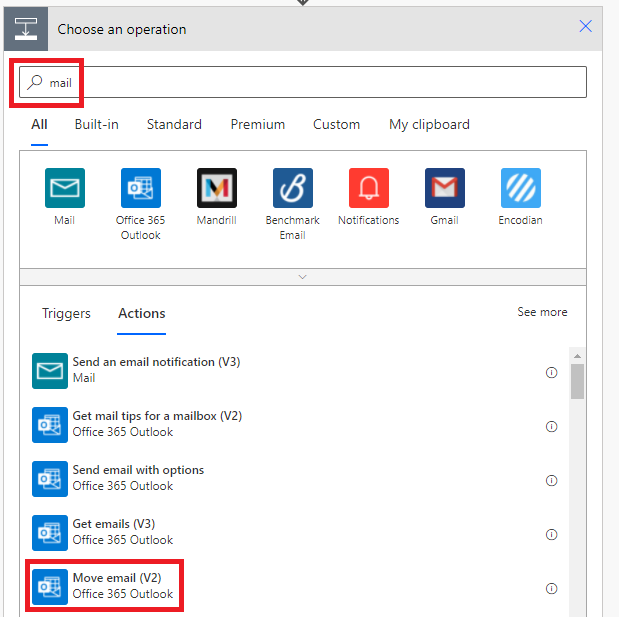619x617 pixels.
Task: Select the Actions tab
Action: (142, 313)
